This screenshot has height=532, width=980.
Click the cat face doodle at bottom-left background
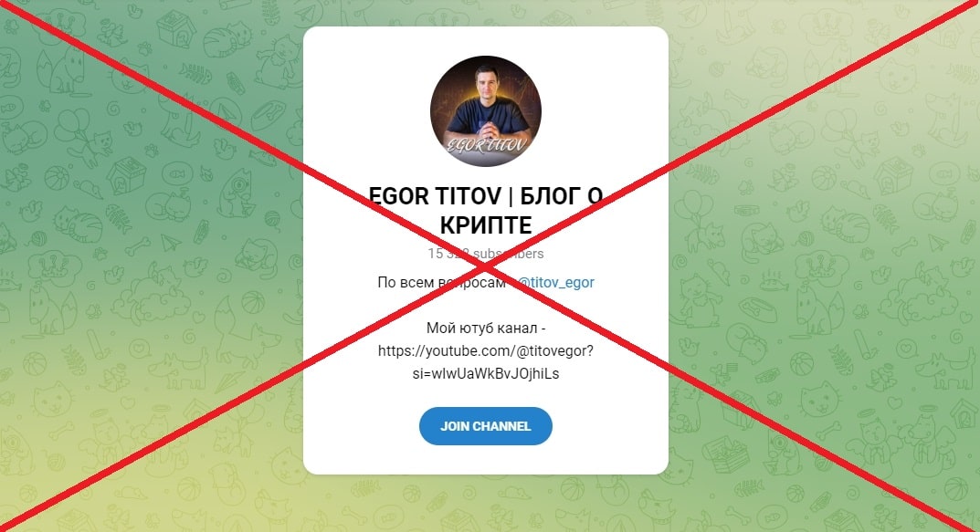52,399
